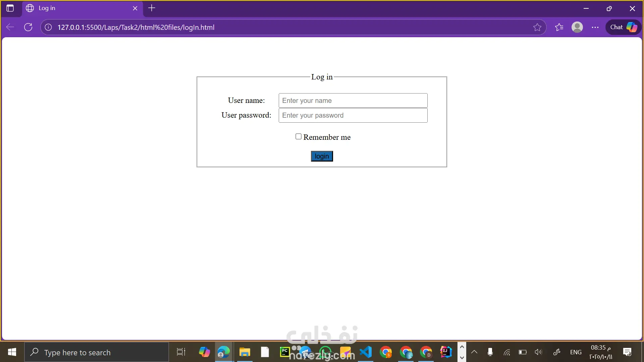Open the browser profile avatar
This screenshot has height=362, width=644.
pos(577,27)
